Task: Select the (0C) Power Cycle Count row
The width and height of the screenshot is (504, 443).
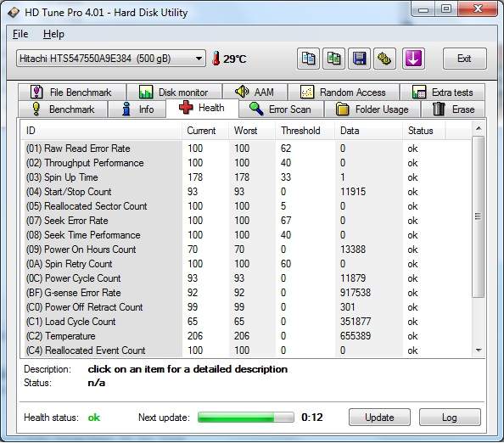Action: point(246,278)
